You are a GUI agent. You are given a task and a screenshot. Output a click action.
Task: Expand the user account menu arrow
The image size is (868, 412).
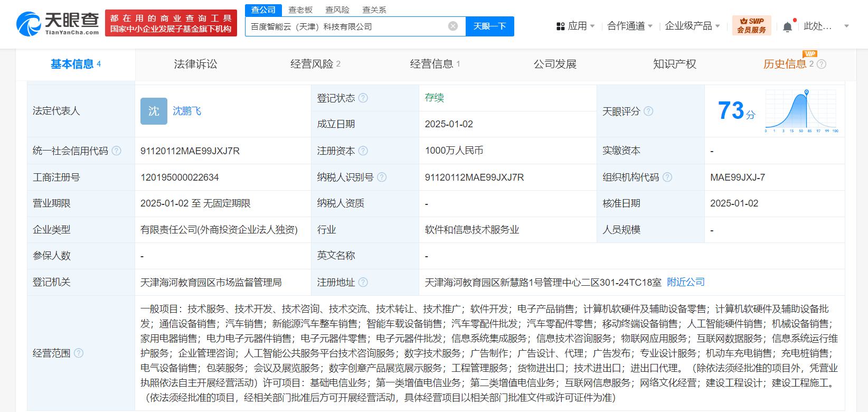pyautogui.click(x=846, y=26)
